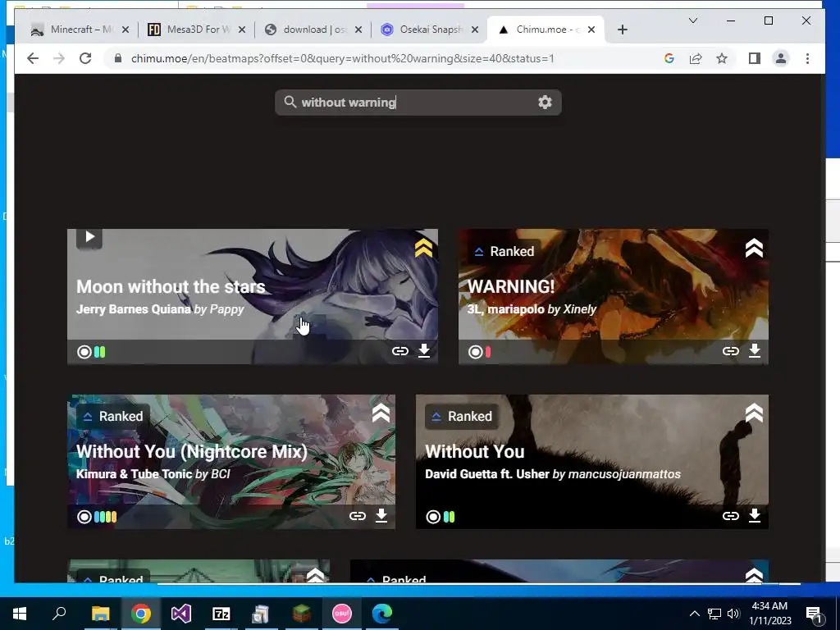Select the Chimu.moe tab
The width and height of the screenshot is (840, 630).
(545, 30)
